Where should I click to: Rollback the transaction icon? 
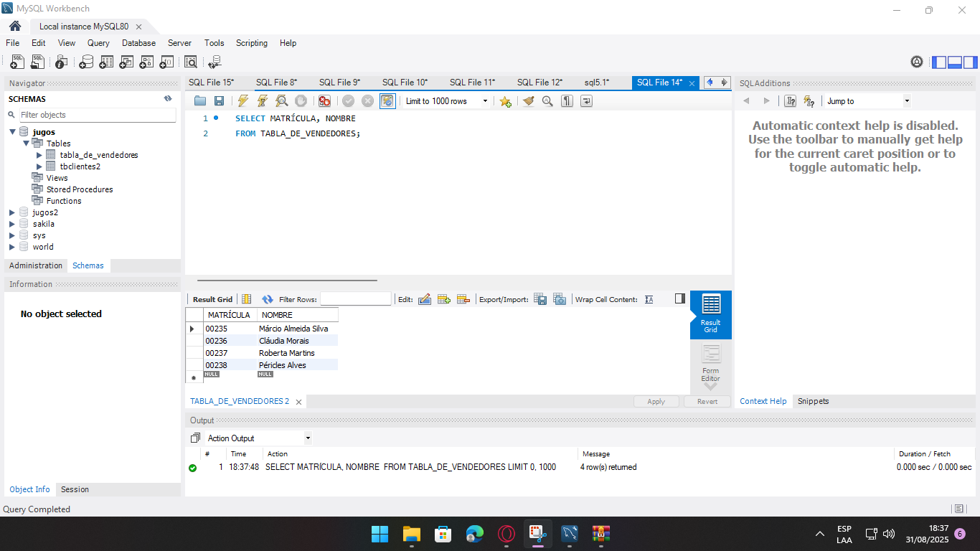tap(367, 101)
